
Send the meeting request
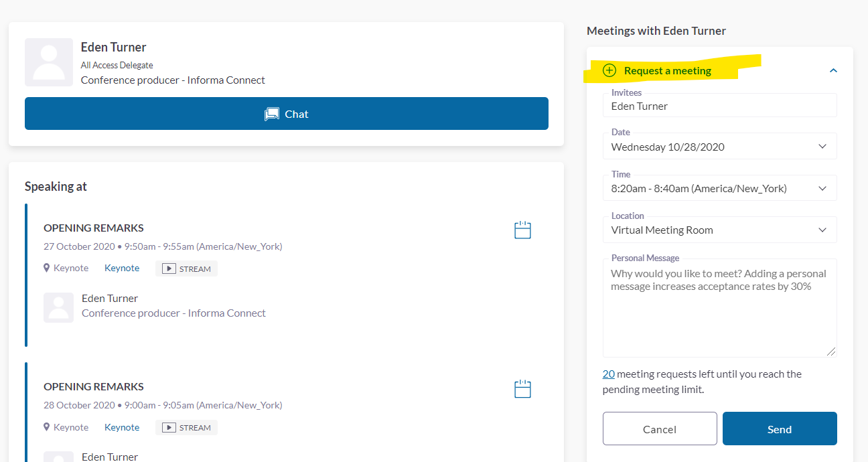pos(780,429)
